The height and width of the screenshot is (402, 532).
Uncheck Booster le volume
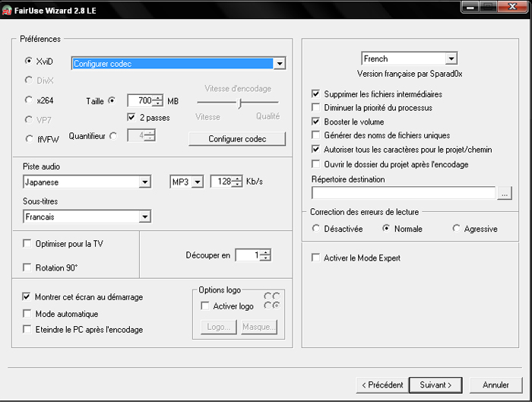(316, 122)
